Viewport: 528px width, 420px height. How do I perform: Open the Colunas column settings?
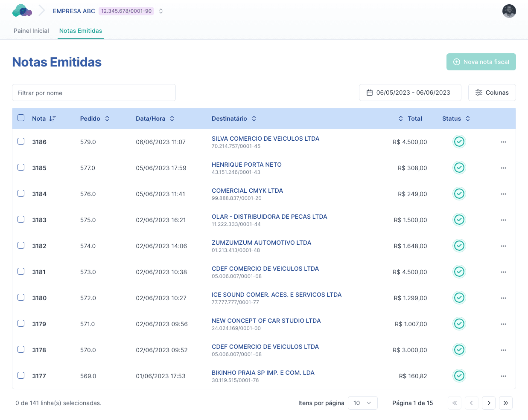pos(492,92)
